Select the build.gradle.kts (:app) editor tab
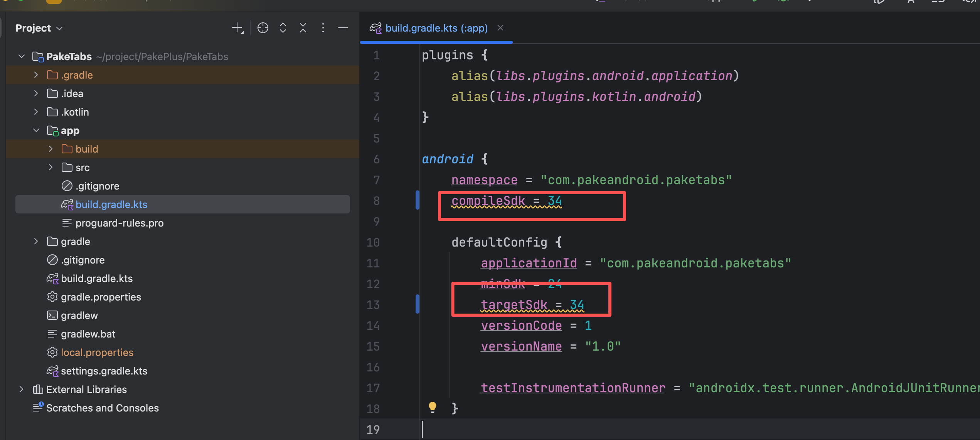 pos(436,28)
